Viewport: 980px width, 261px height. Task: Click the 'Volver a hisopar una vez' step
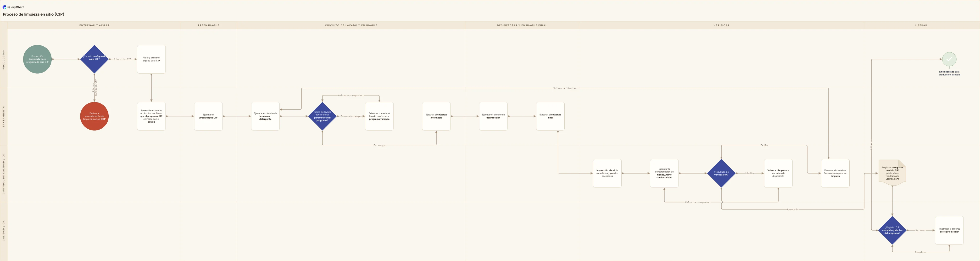[x=778, y=174]
